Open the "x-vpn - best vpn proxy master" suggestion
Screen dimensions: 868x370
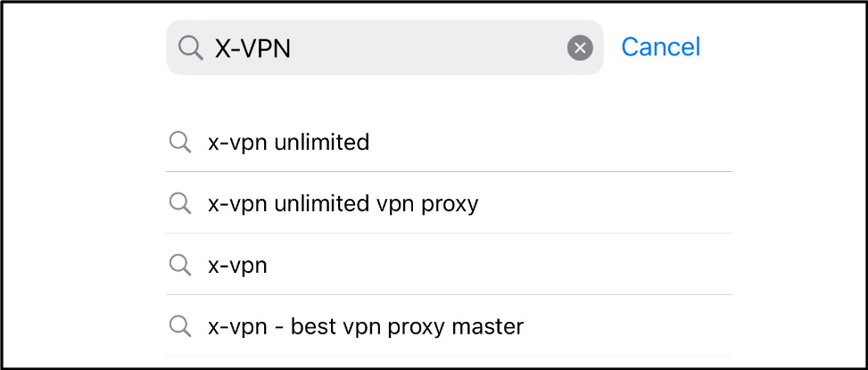tap(449, 325)
